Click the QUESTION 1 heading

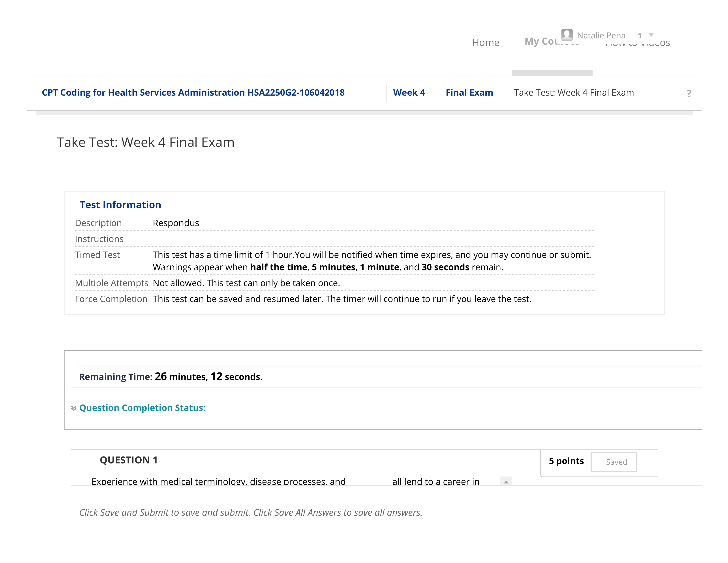129,460
